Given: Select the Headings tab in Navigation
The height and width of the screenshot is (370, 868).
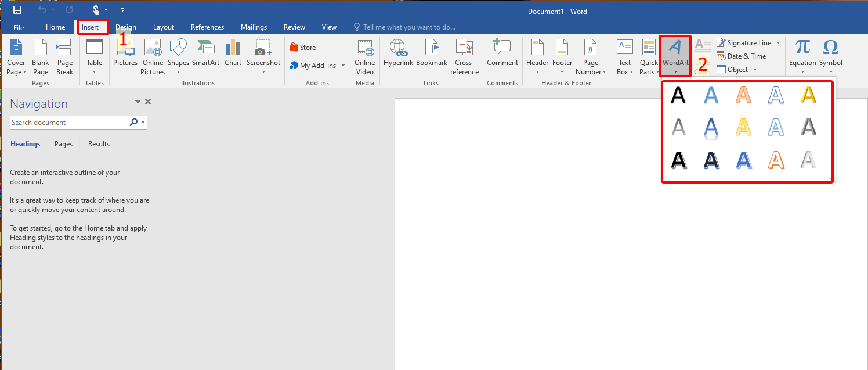Looking at the screenshot, I should [26, 144].
